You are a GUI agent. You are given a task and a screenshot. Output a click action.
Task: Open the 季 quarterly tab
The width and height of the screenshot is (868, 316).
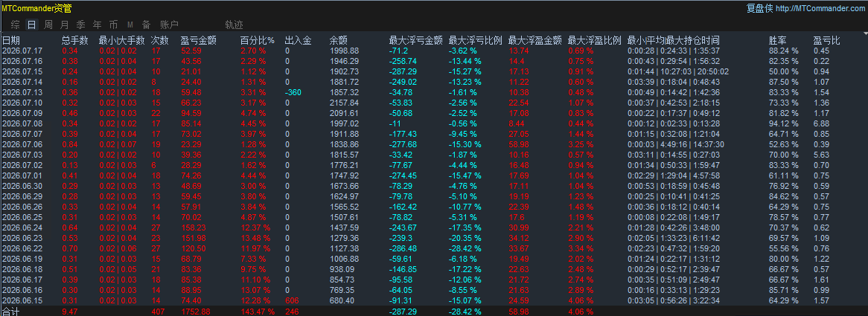[x=81, y=25]
